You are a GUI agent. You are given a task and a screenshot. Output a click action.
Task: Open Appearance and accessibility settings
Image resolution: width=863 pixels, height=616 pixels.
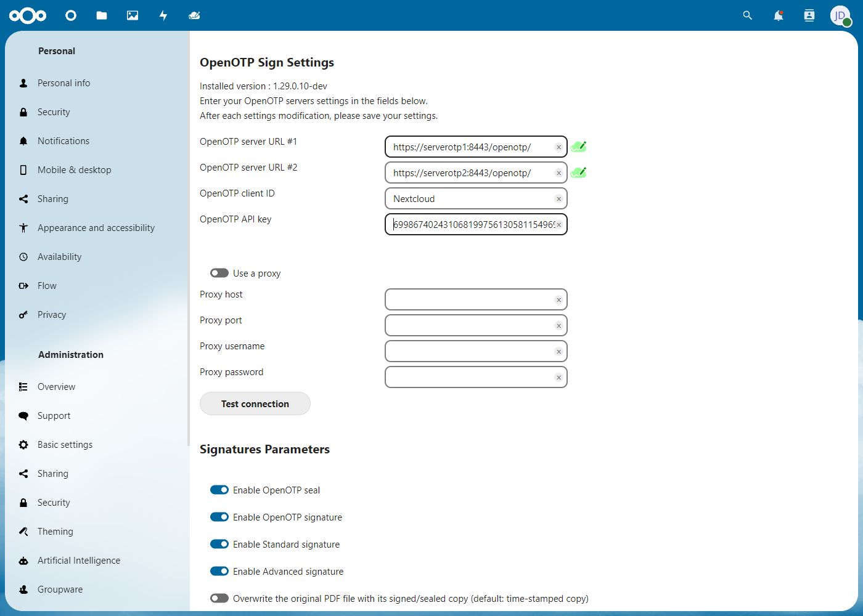96,228
